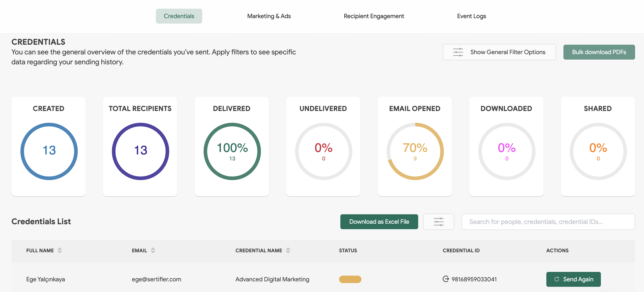Image resolution: width=644 pixels, height=292 pixels.
Task: Click the yellow status badge for Ege Yalçınkaya
Action: (350, 279)
